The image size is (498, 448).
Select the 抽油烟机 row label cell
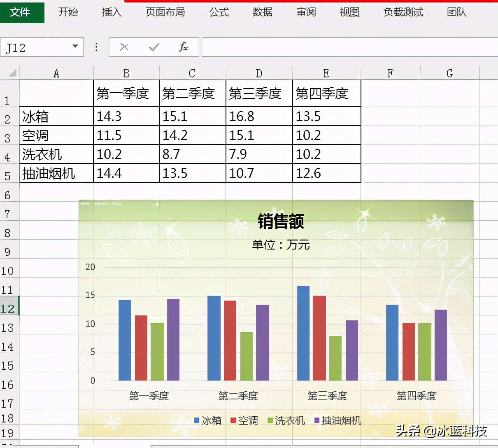point(56,173)
